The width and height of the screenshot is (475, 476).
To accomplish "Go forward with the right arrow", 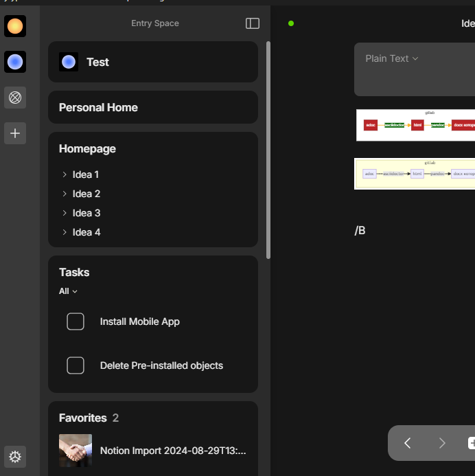I will click(x=442, y=443).
